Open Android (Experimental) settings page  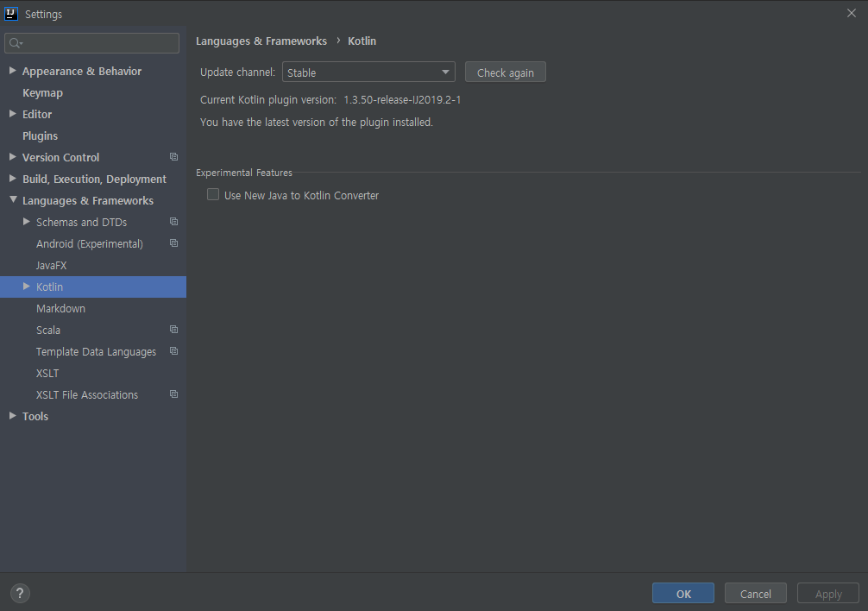[90, 244]
